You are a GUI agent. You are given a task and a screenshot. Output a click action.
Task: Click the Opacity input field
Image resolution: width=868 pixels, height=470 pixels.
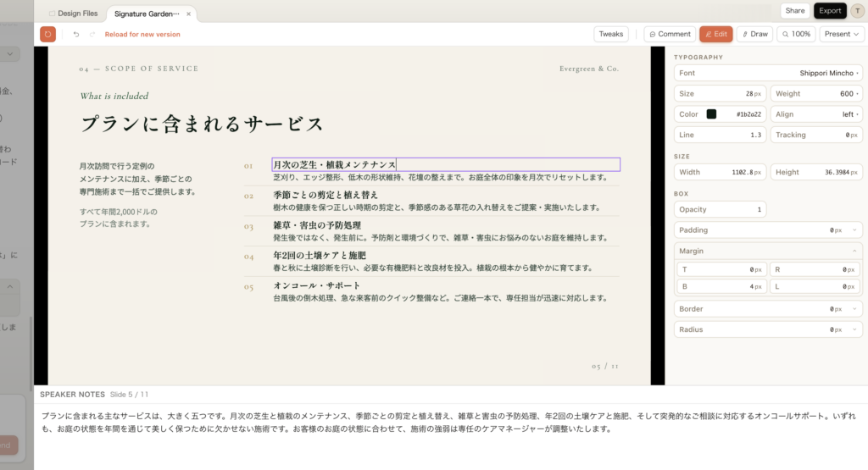pos(721,209)
